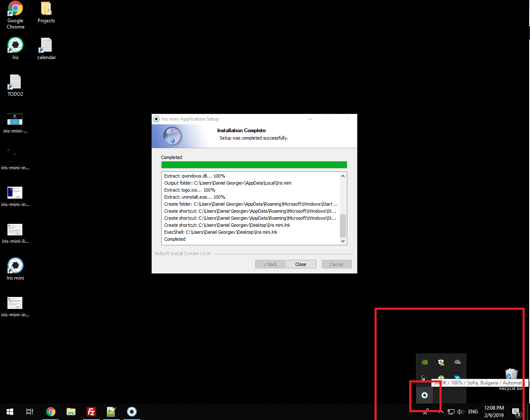
Task: Open Windows Defender shield tray icon
Action: tap(441, 362)
